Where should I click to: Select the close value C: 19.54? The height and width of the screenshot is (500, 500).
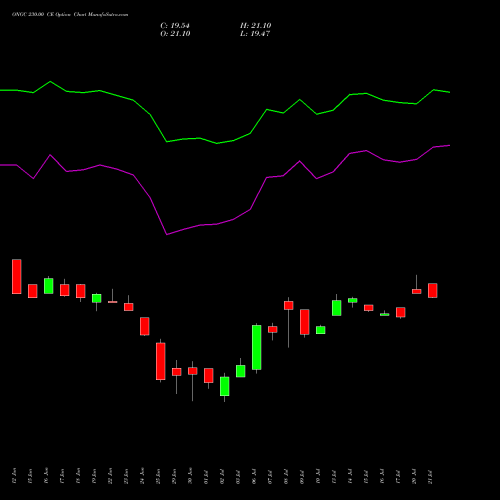tap(175, 26)
